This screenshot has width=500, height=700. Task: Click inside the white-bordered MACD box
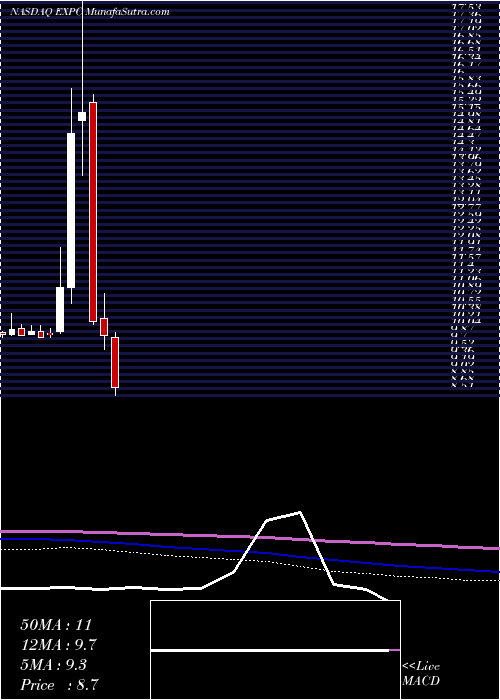(275, 650)
